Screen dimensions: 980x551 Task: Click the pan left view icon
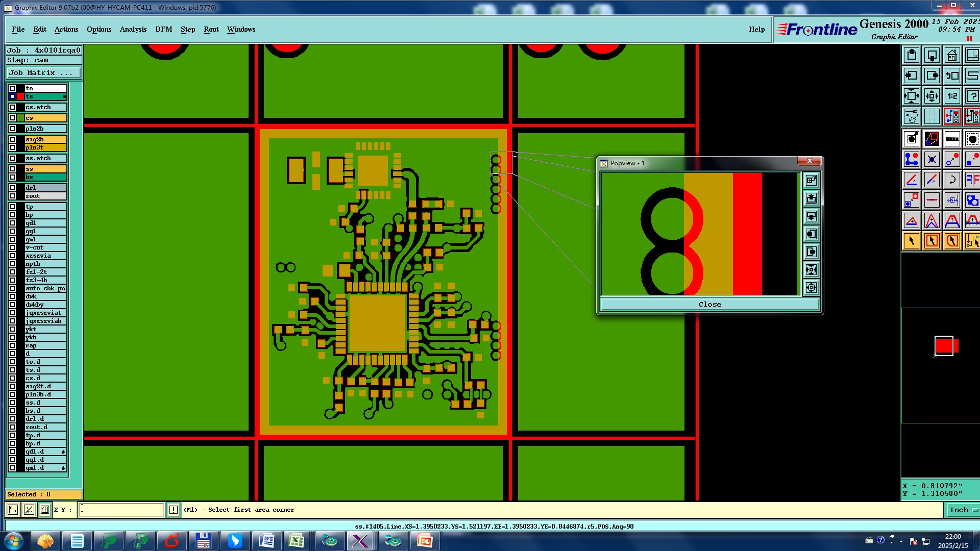tap(911, 76)
